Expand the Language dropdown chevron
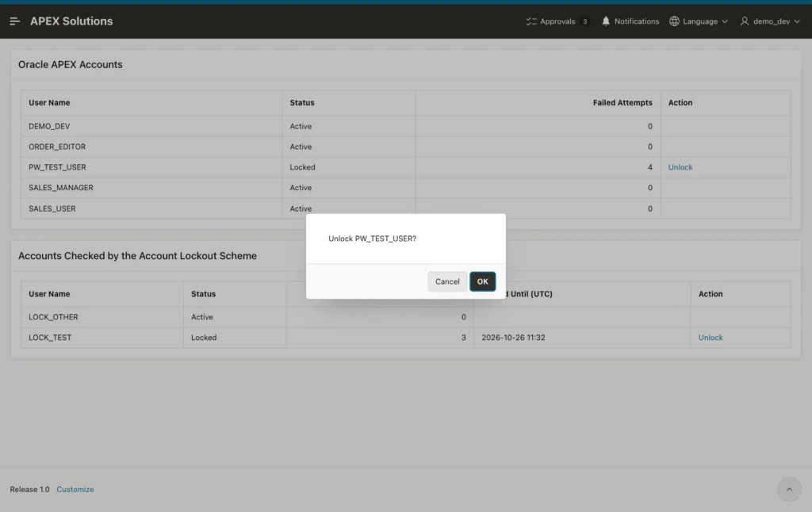The width and height of the screenshot is (812, 512). click(x=725, y=21)
